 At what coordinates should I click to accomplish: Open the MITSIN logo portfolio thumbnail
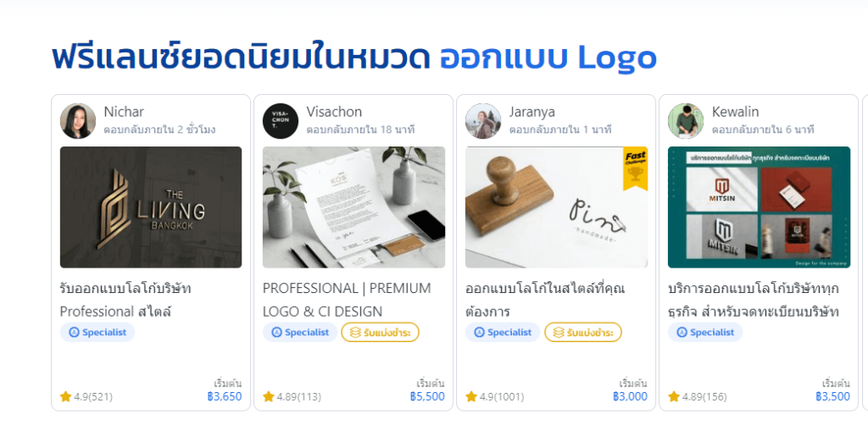pyautogui.click(x=759, y=207)
